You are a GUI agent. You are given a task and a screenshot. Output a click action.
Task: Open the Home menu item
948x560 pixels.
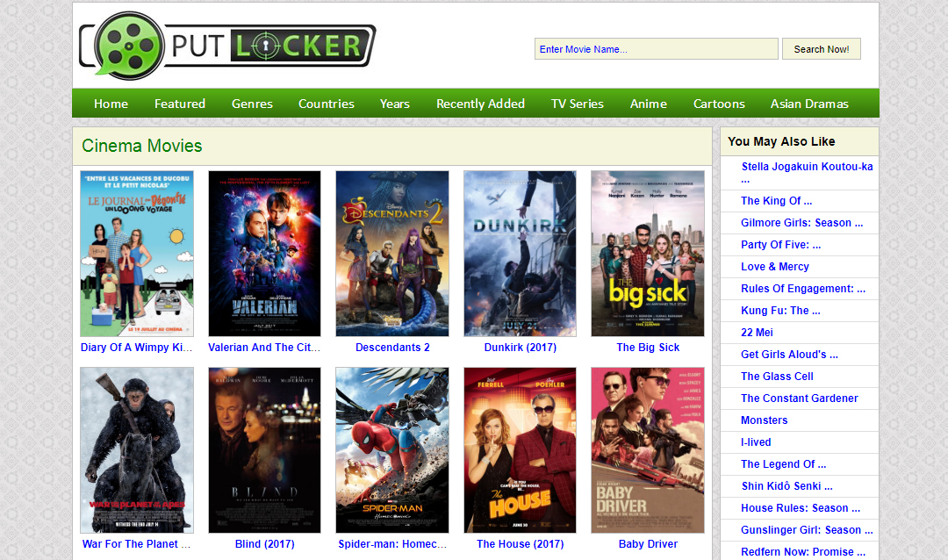click(x=111, y=103)
